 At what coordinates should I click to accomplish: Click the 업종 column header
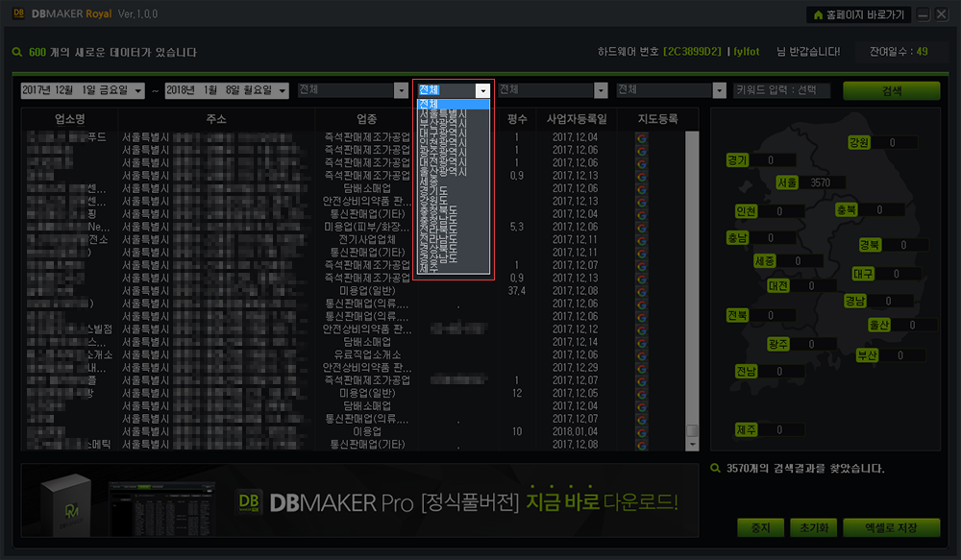point(366,119)
